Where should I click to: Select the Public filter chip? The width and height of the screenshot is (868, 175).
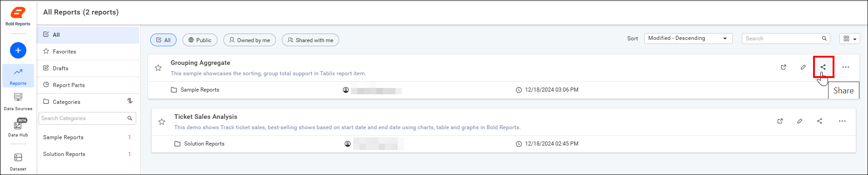200,40
